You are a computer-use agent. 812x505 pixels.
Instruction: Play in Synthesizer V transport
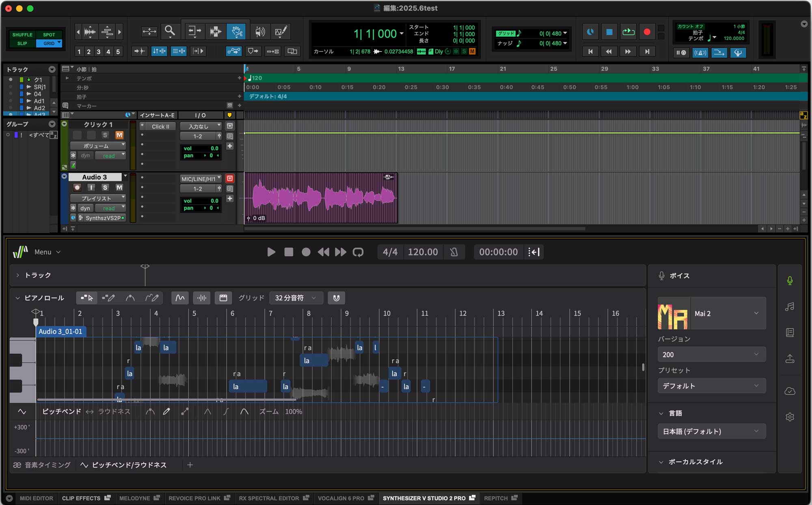(x=271, y=252)
